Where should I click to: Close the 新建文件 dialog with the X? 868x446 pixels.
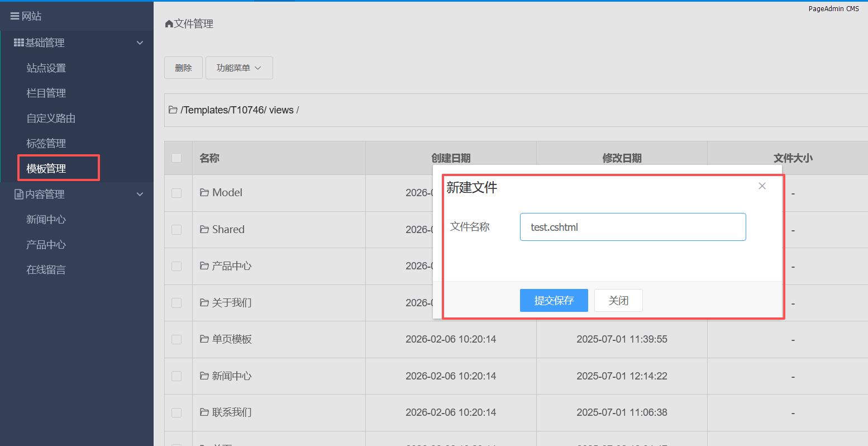pos(762,186)
